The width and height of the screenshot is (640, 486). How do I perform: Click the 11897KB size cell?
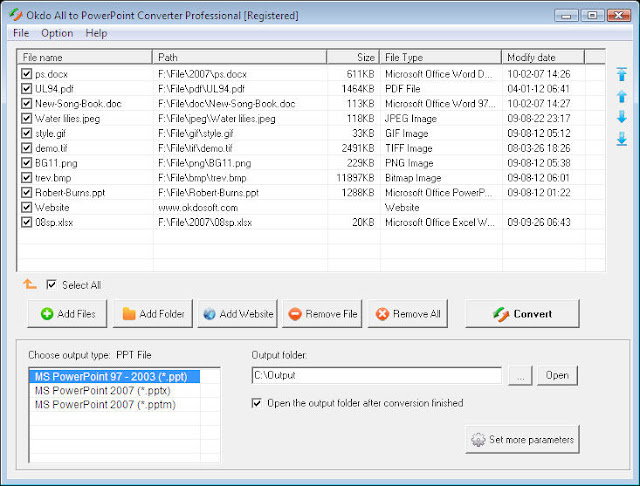tap(355, 178)
